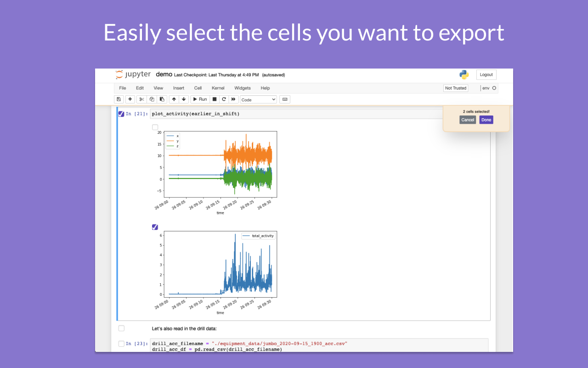Uncheck the total_activity plot output checkbox
The image size is (588, 368).
click(155, 227)
